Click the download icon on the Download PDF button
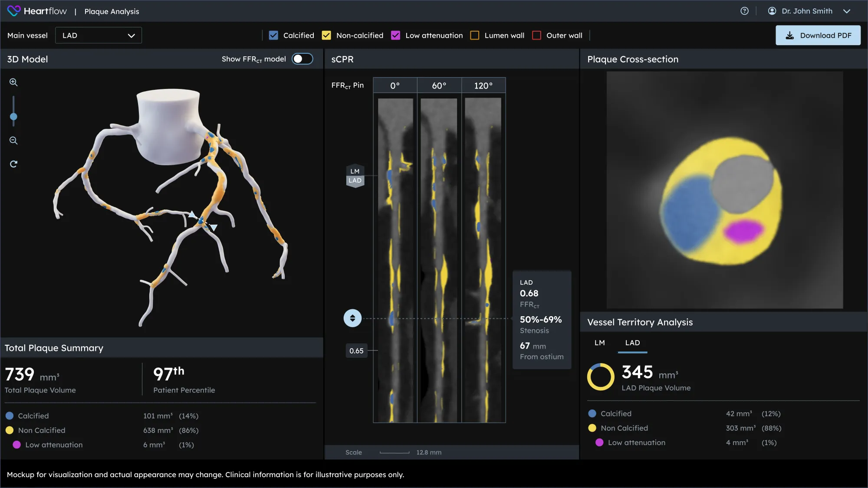Viewport: 868px width, 488px height. coord(789,35)
